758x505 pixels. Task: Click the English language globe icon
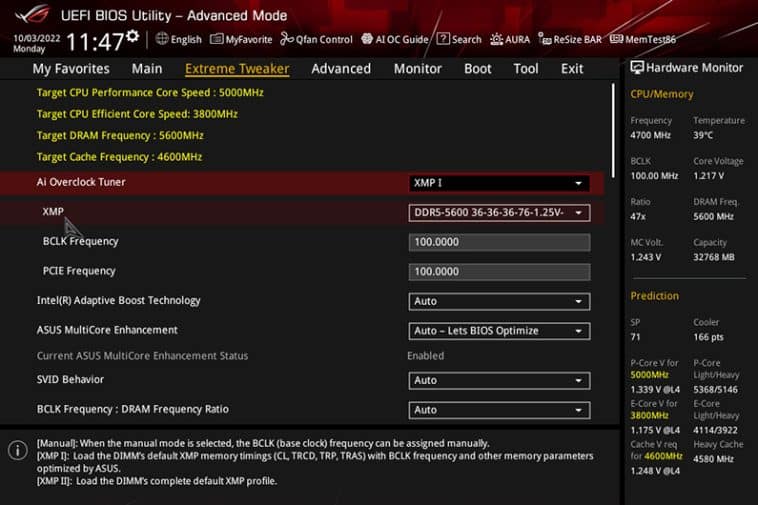click(x=162, y=39)
